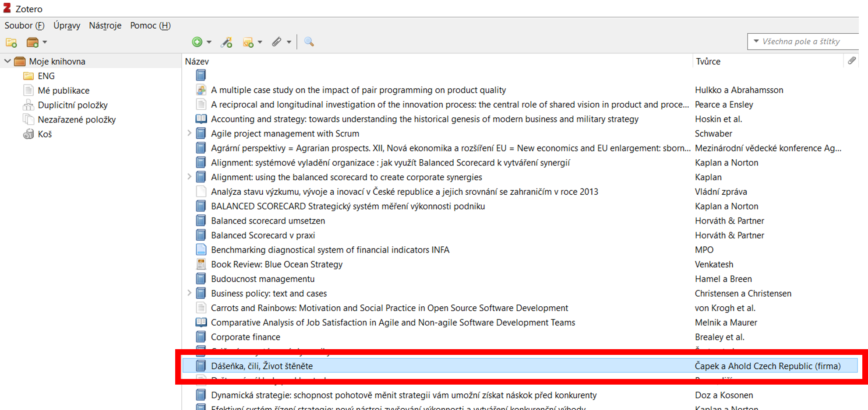Click icon of A multiple case study item
868x410 pixels.
(x=201, y=90)
